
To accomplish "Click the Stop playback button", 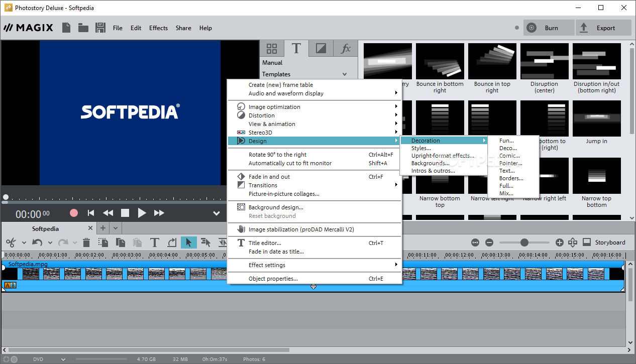I will pyautogui.click(x=125, y=213).
